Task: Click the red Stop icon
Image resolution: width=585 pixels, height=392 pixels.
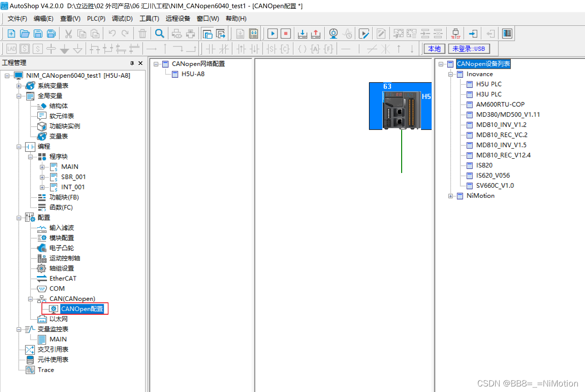Action: coord(286,34)
